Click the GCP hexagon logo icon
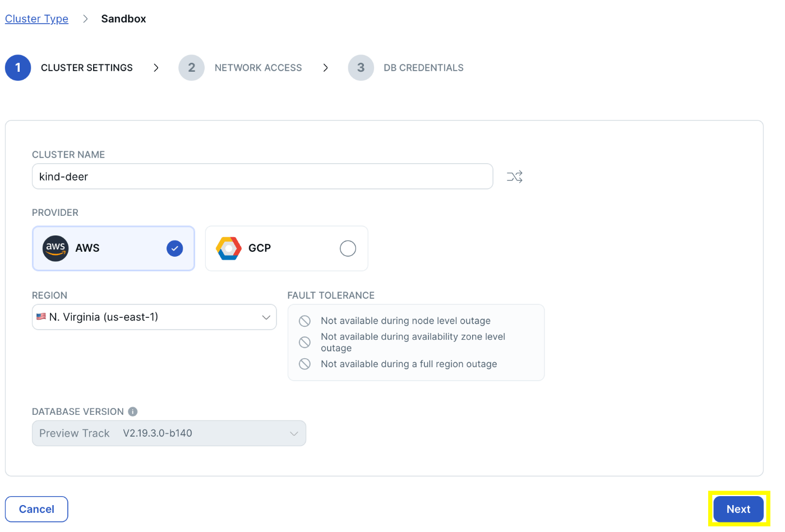Viewport: 785px width, 532px height. (228, 248)
